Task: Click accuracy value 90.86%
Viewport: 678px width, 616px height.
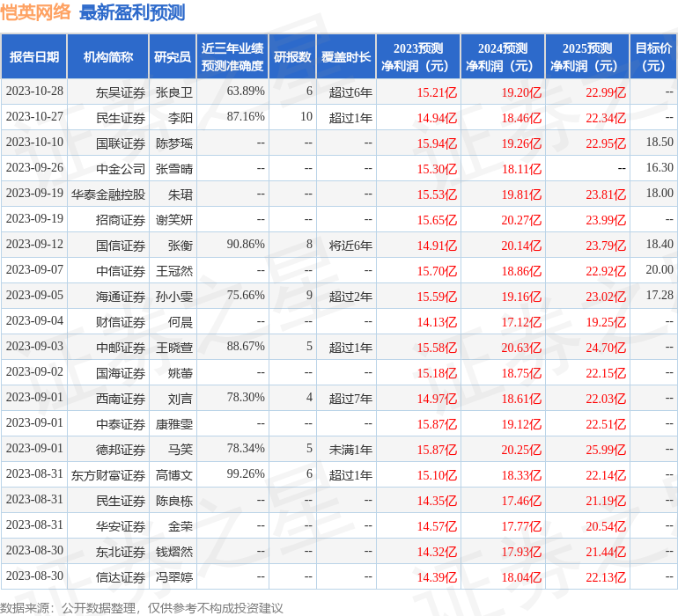Action: [246, 245]
